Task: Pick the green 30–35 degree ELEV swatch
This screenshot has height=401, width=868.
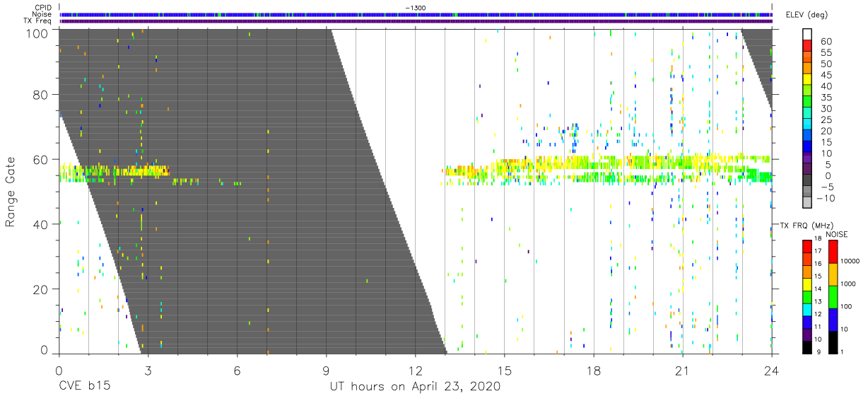Action: coord(808,103)
